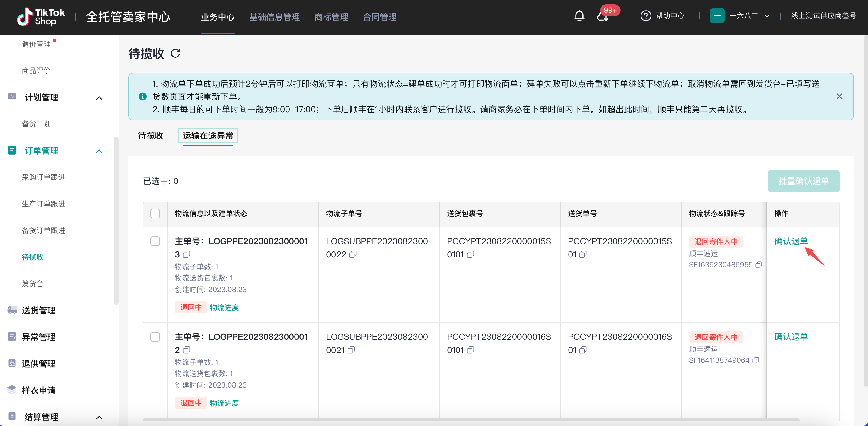The image size is (868, 426).
Task: Copy delivery number POCYPT2308220000016S01
Action: point(583,350)
